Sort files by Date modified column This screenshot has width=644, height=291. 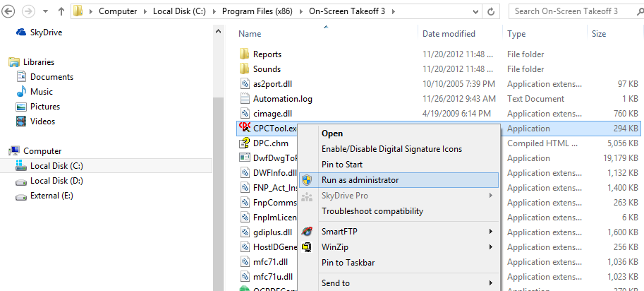click(x=449, y=34)
